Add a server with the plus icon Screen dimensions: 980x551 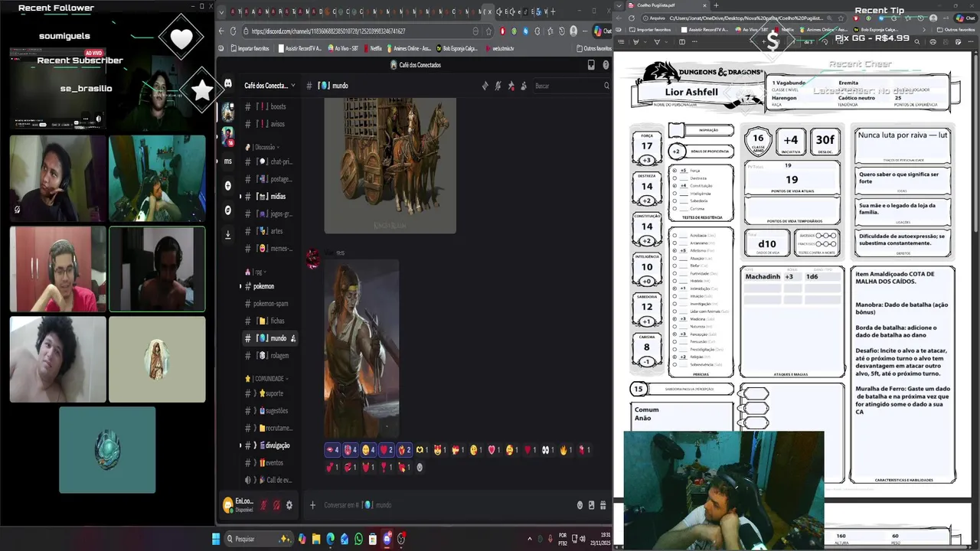pyautogui.click(x=228, y=186)
